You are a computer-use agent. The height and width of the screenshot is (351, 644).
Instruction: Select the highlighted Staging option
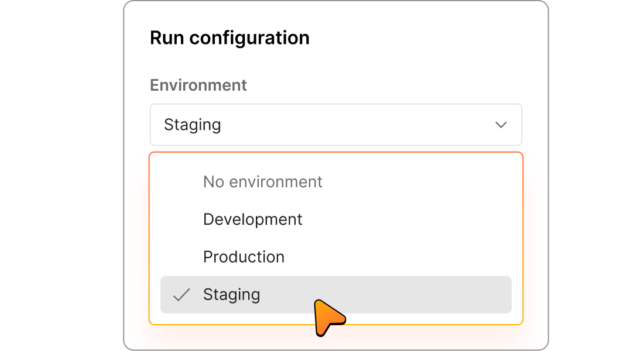[x=232, y=295]
